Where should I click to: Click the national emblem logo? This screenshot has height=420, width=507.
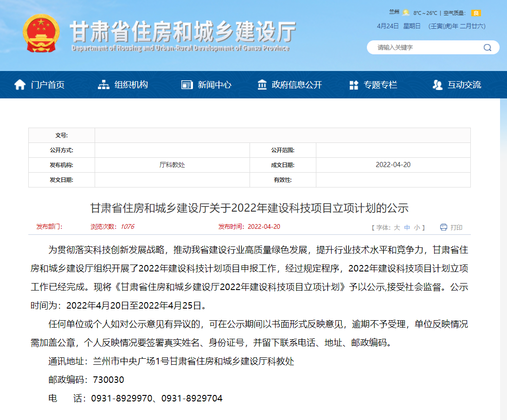pos(41,33)
